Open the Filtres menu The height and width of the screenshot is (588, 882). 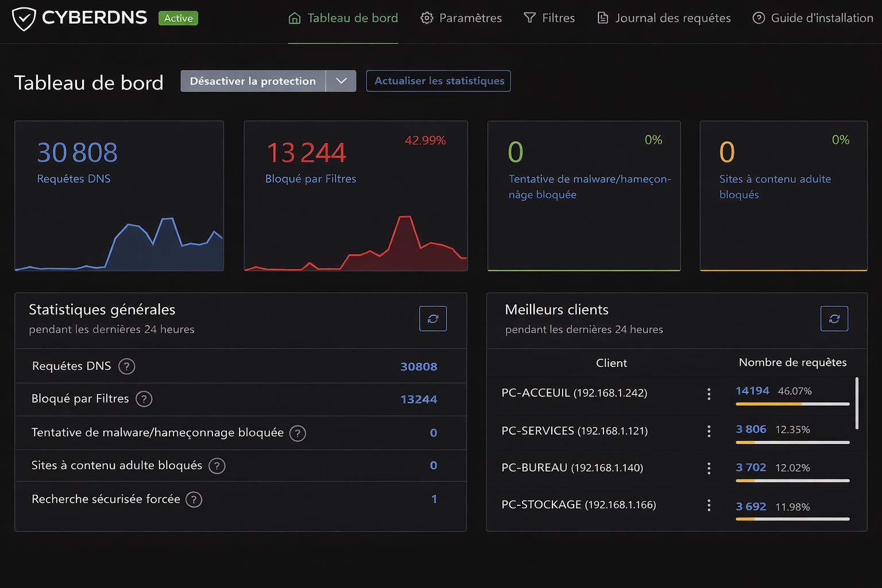pos(550,18)
